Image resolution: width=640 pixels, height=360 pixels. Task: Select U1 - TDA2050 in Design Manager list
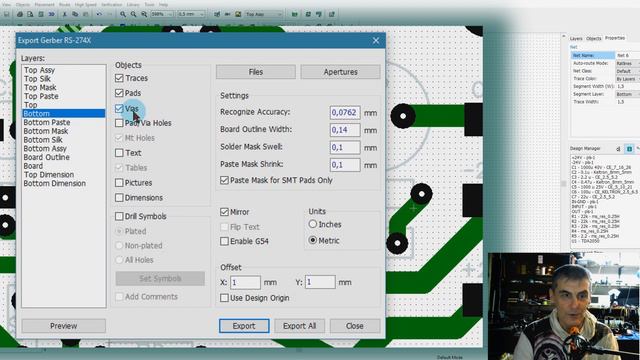(x=585, y=241)
